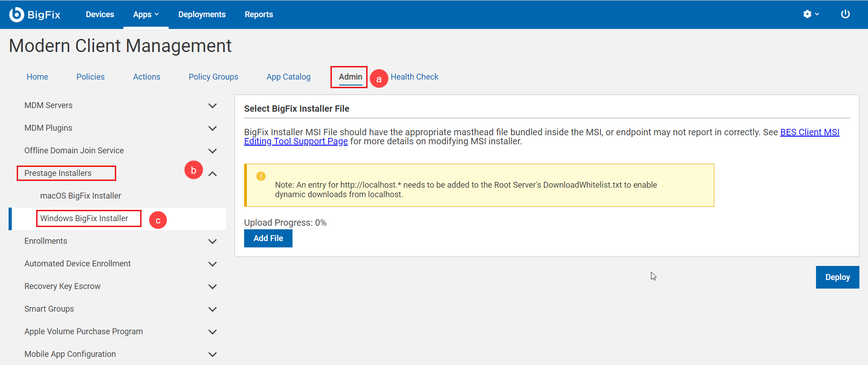868x365 pixels.
Task: Open BES Client MSI Editing Tool link
Action: tap(809, 132)
